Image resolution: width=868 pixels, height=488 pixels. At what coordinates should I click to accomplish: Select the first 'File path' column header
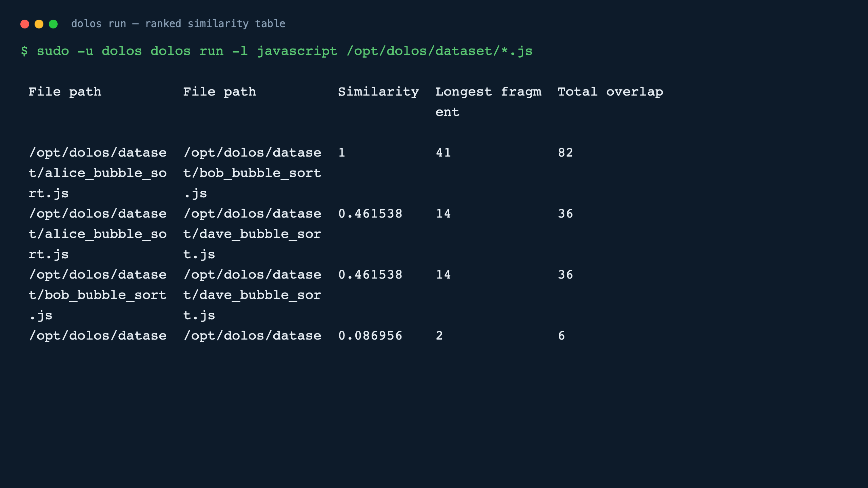(x=65, y=92)
